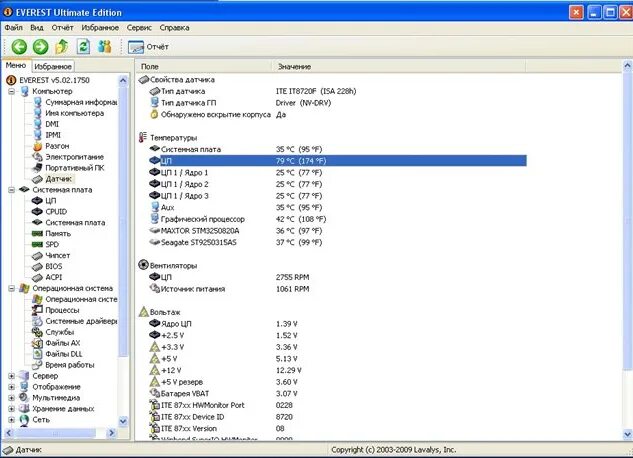Image resolution: width=633 pixels, height=458 pixels.
Task: Click the Отчёт toolbar button
Action: [148, 47]
